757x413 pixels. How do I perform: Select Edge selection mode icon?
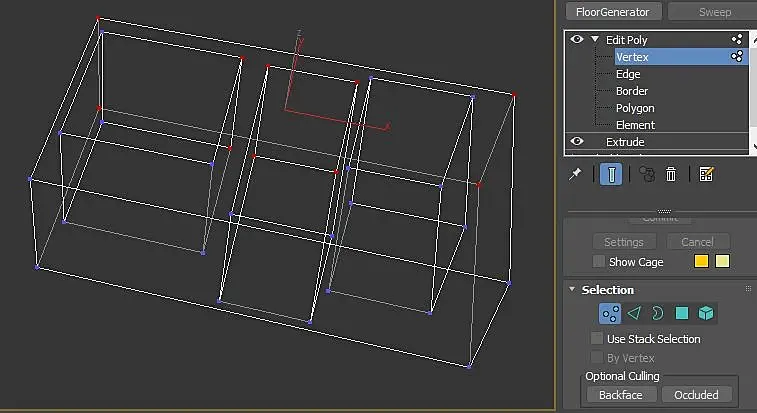(x=634, y=313)
